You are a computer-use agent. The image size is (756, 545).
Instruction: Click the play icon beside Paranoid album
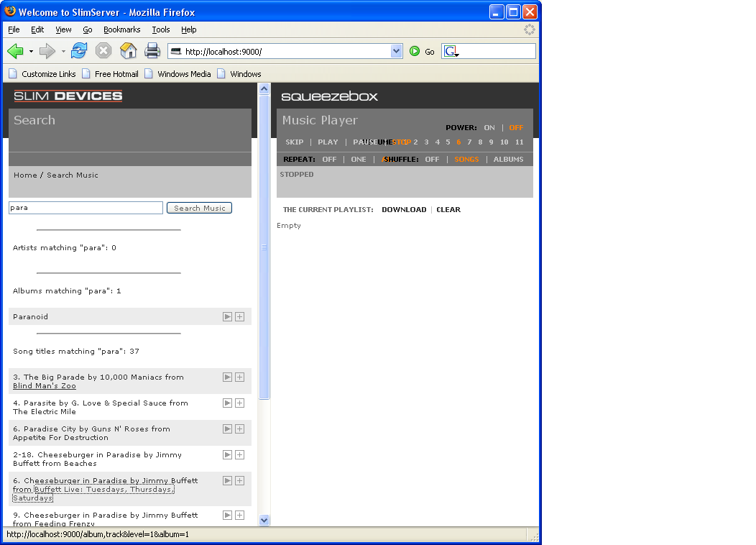[227, 316]
